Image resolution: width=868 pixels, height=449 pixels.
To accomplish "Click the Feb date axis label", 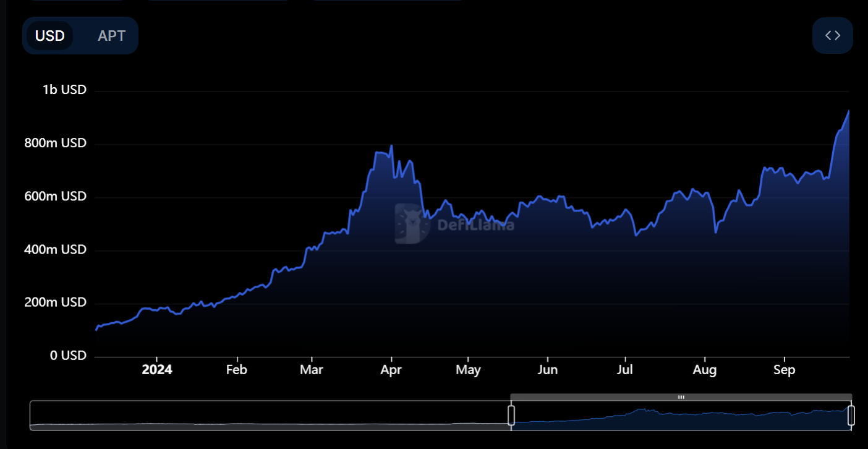I will (x=237, y=370).
